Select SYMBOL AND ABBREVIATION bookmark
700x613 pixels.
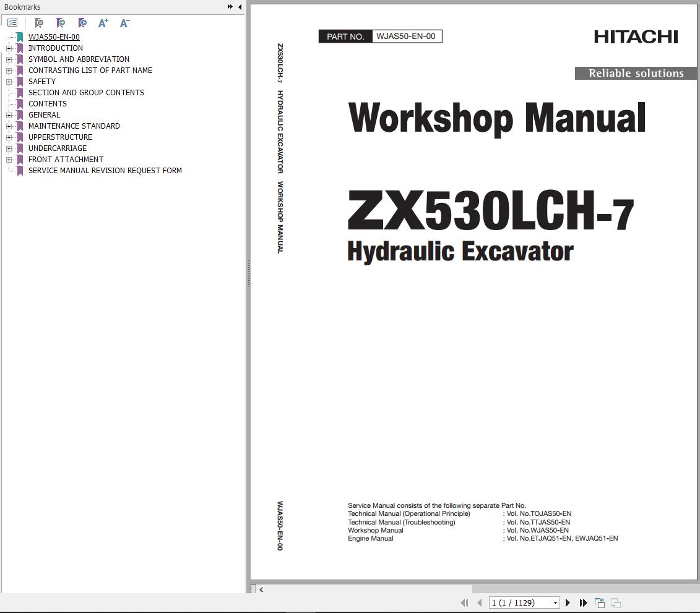click(79, 59)
